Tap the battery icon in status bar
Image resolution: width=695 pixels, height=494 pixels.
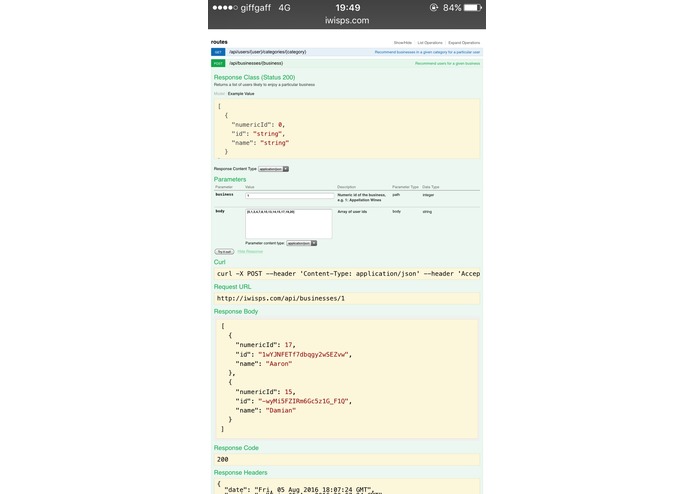tap(472, 8)
